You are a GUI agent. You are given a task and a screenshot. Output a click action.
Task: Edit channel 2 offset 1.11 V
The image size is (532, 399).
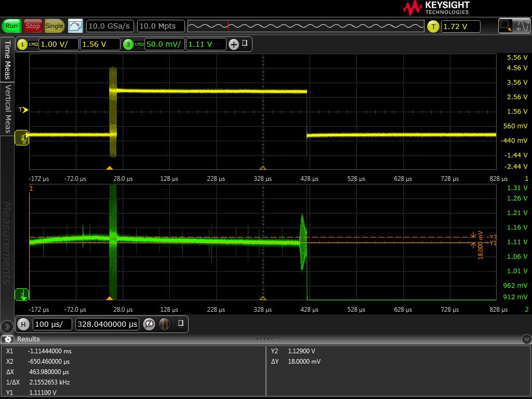[206, 45]
